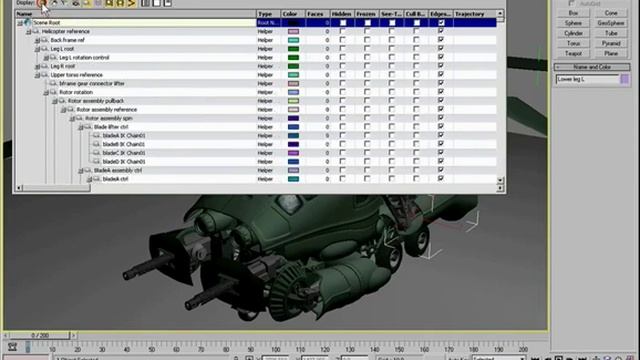Create a Teapot primitive
The image size is (640, 360).
coord(573,53)
